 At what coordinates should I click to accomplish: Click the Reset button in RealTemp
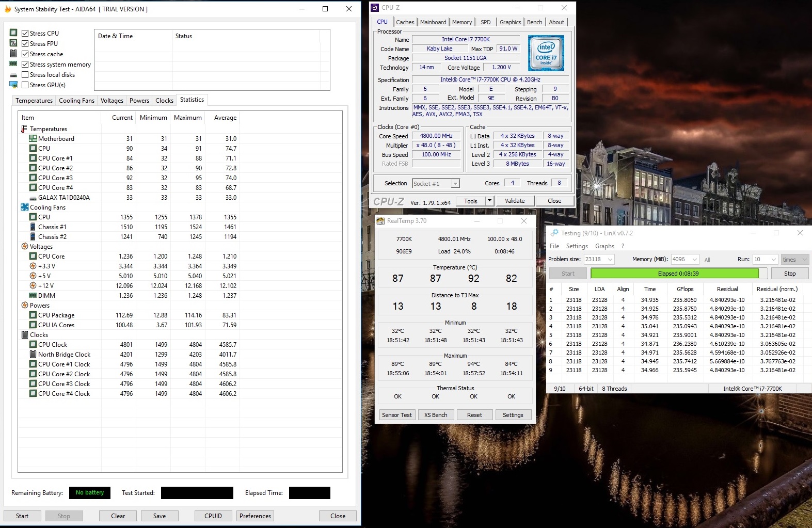tap(474, 415)
